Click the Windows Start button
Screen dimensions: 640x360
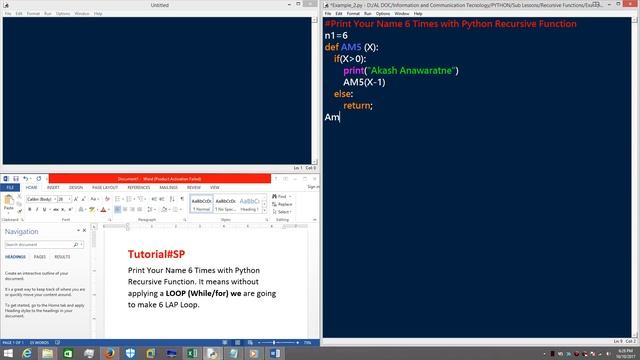(x=8, y=353)
